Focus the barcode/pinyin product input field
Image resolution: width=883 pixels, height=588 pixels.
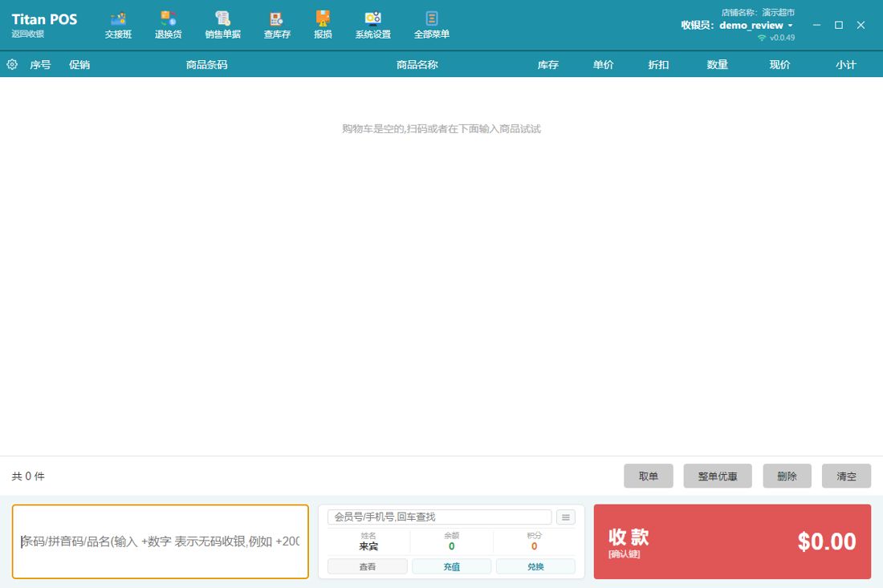click(x=161, y=541)
